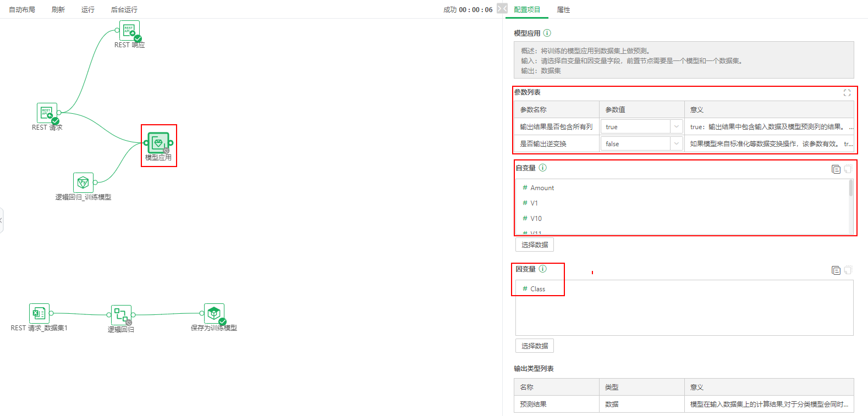Click the 参数值 column header
The image size is (868, 416).
point(641,109)
